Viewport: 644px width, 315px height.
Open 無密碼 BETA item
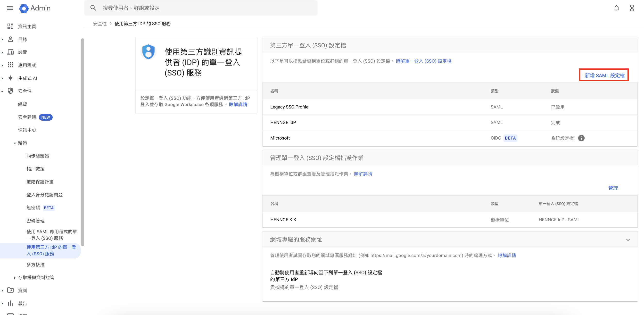point(41,207)
